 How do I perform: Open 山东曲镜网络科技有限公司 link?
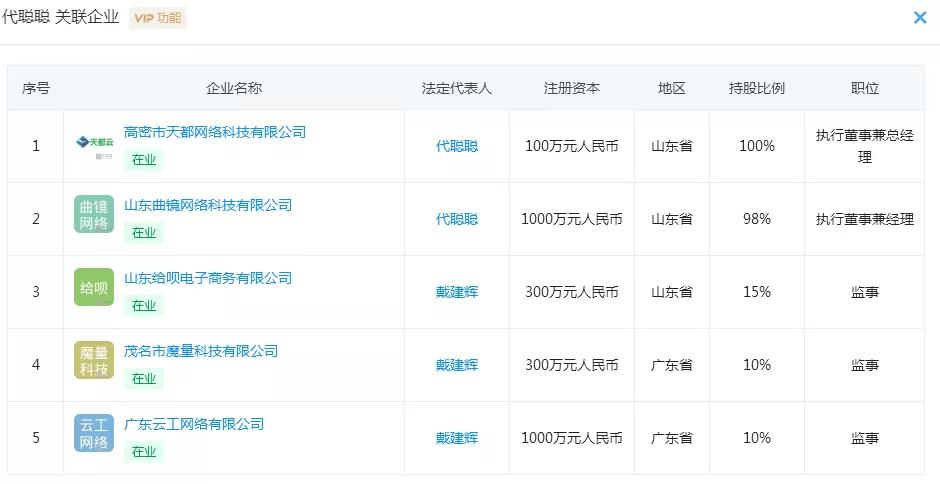208,205
